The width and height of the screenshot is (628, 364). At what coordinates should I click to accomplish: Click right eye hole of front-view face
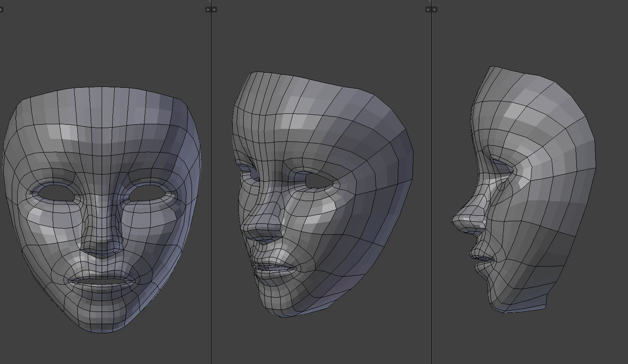147,193
